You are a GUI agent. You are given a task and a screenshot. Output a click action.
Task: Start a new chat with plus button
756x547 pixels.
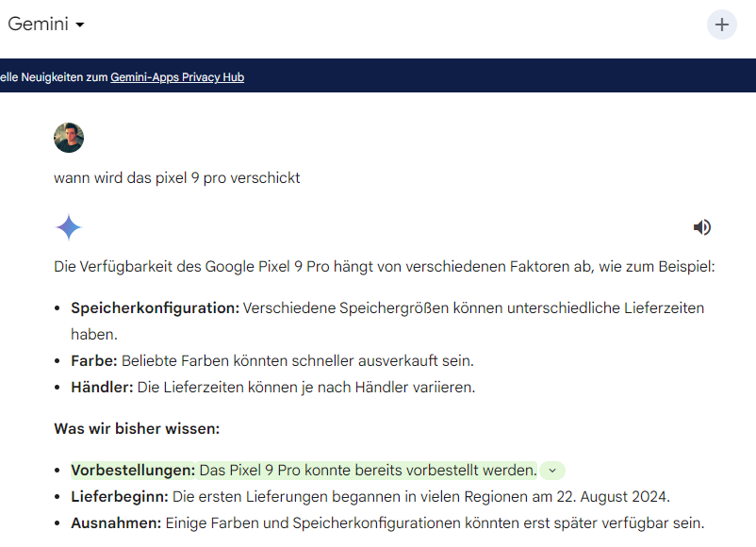click(x=722, y=25)
